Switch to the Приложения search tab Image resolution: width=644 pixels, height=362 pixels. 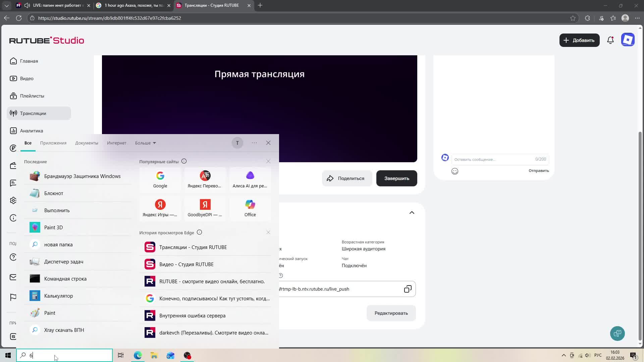[x=53, y=143]
